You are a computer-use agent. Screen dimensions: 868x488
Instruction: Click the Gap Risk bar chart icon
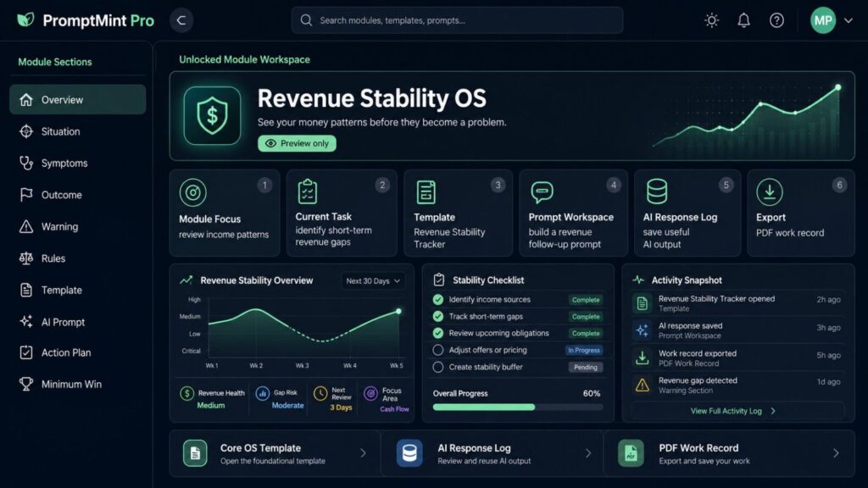pos(263,393)
